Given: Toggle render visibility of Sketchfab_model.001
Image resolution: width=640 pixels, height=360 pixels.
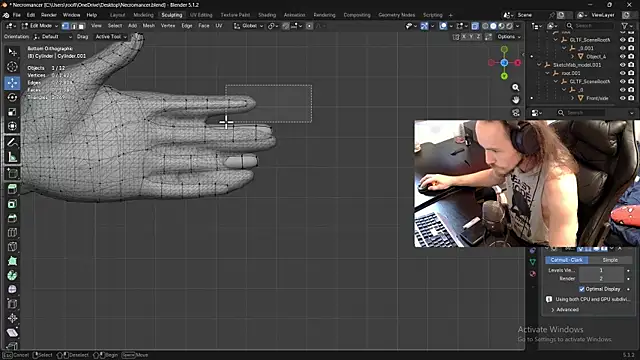Looking at the screenshot, I should [x=631, y=65].
